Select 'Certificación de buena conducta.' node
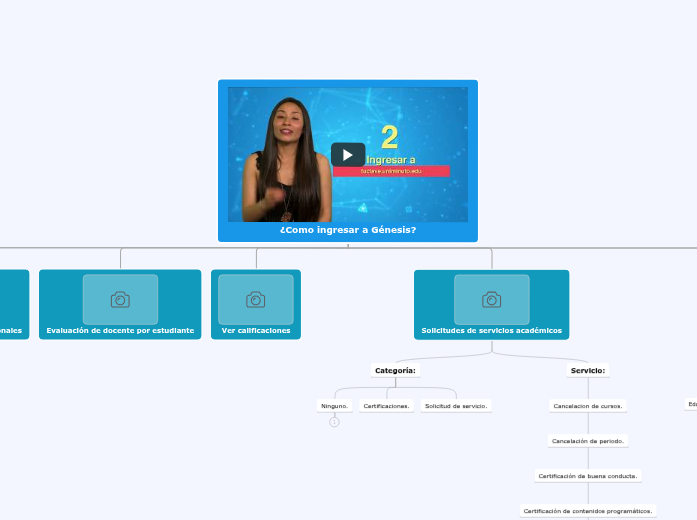The image size is (697, 520). (588, 476)
